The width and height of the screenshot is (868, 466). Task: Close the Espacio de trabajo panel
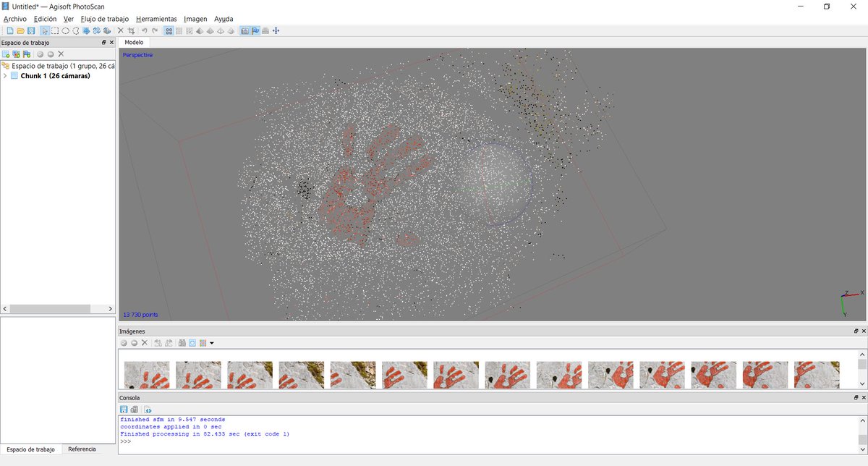click(111, 43)
